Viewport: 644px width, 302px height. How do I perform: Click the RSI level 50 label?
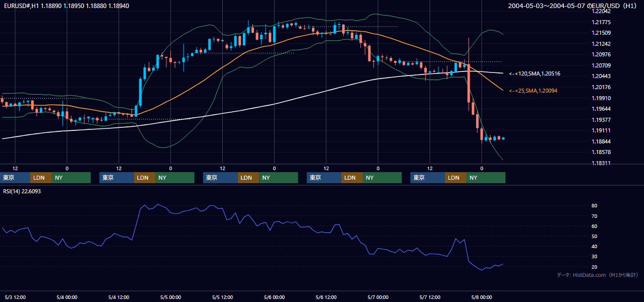pos(594,236)
